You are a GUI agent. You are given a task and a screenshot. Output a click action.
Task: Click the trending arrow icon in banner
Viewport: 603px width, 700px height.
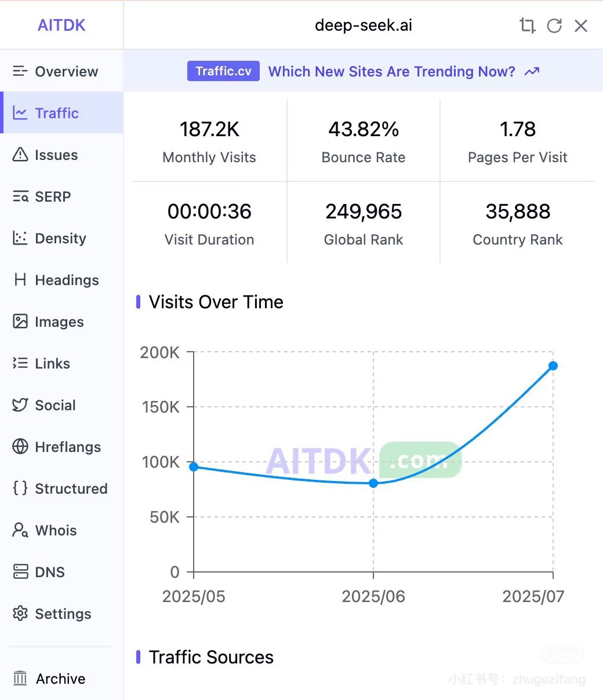tap(532, 71)
